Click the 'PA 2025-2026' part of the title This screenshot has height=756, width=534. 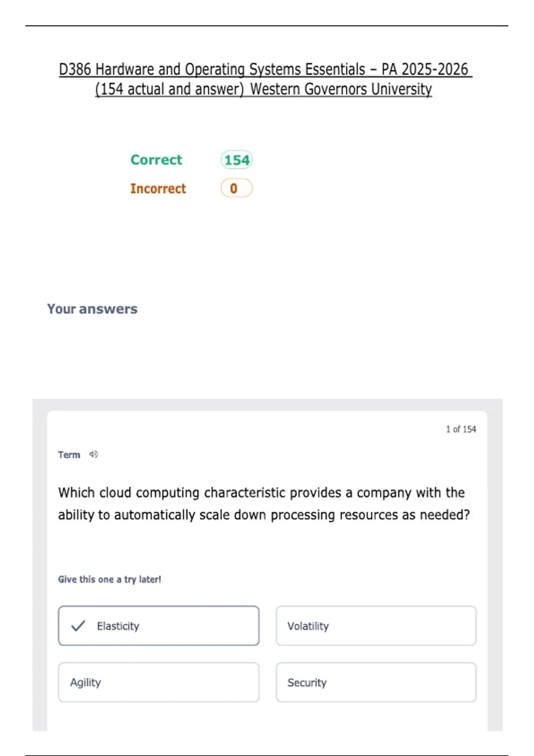(425, 70)
